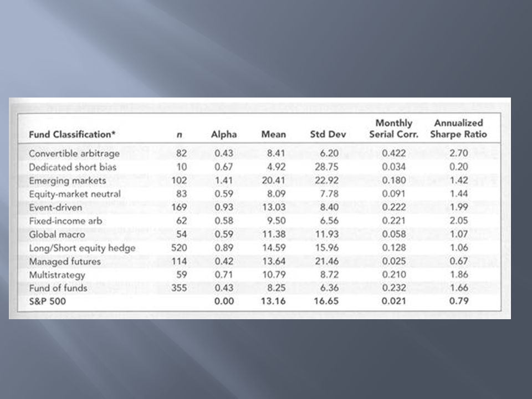Screen dimensions: 532x399
Task: Select Sharpe ratio value 1.66
Action: point(459,288)
